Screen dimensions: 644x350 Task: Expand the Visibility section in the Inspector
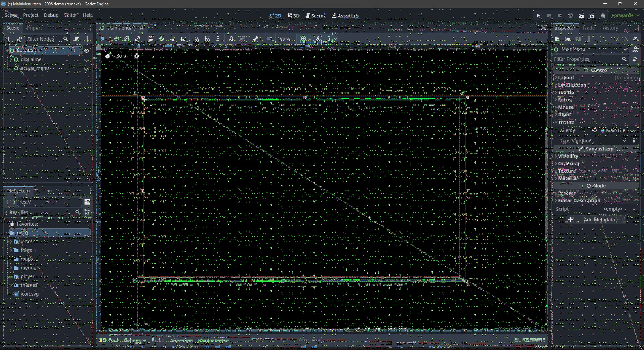(568, 156)
